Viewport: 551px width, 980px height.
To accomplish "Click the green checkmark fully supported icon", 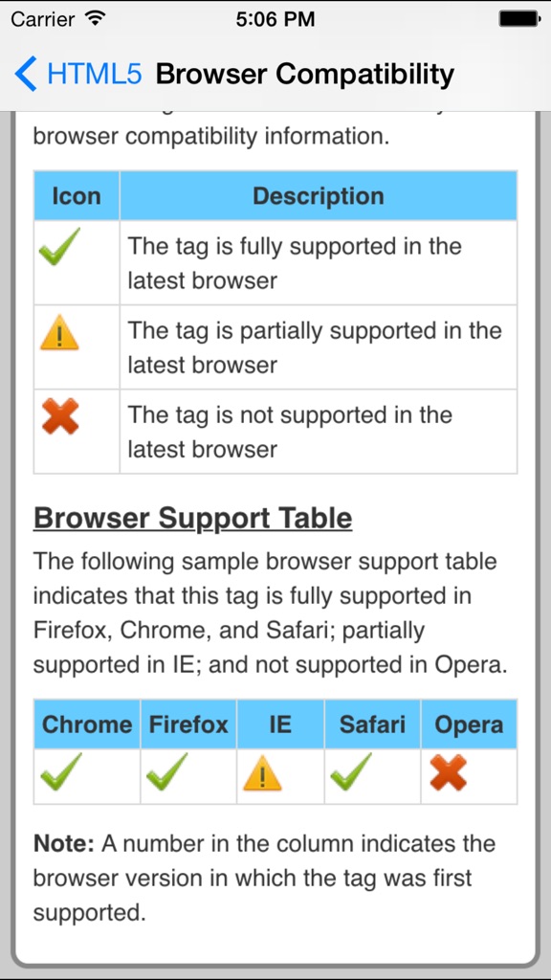I will click(x=65, y=247).
